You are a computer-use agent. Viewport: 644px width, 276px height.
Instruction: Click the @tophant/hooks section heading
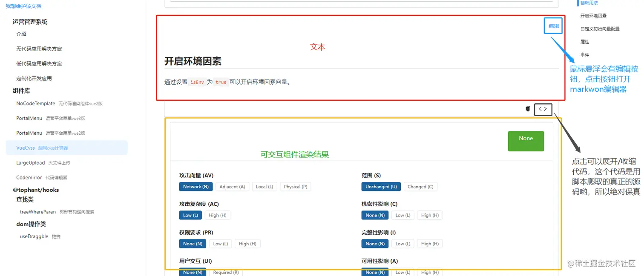(x=36, y=190)
